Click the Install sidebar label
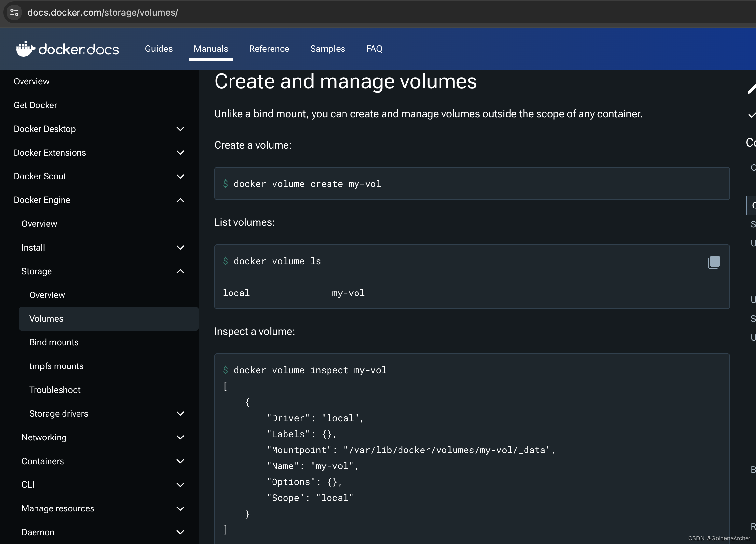This screenshot has width=756, height=544. 33,248
